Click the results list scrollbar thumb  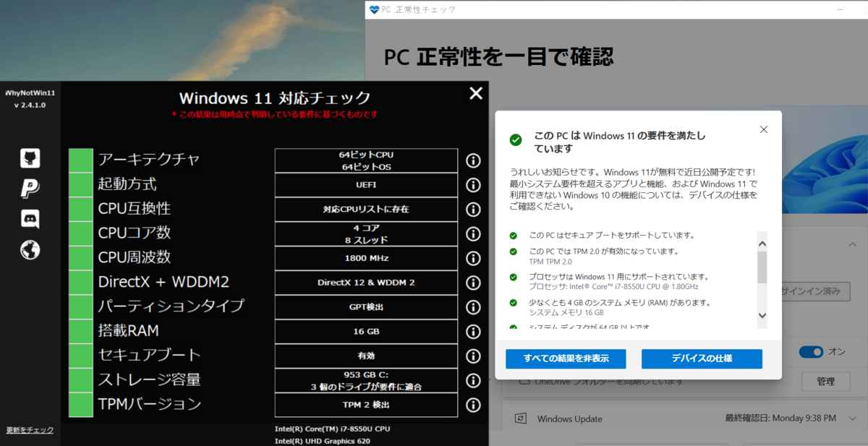[x=762, y=267]
